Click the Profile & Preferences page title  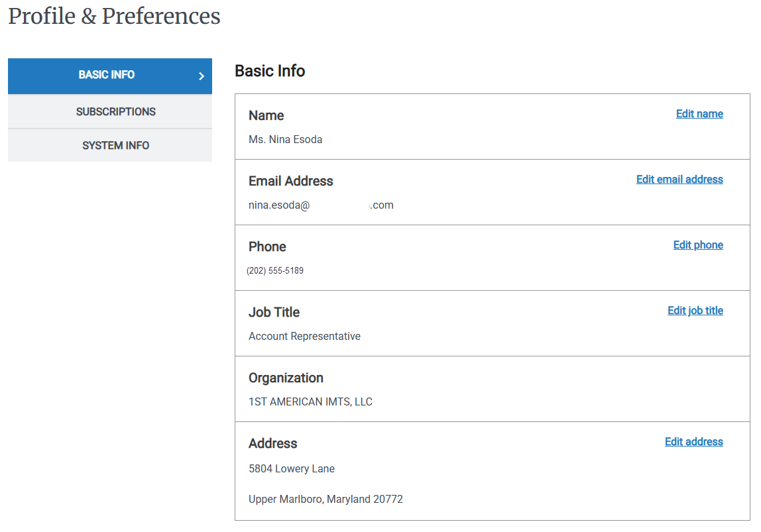[114, 16]
